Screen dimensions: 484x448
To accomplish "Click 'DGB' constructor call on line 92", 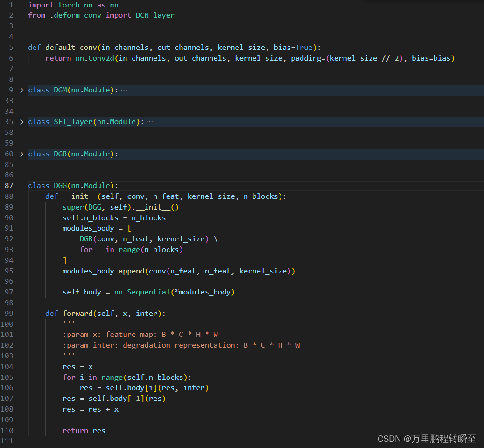I will point(86,239).
